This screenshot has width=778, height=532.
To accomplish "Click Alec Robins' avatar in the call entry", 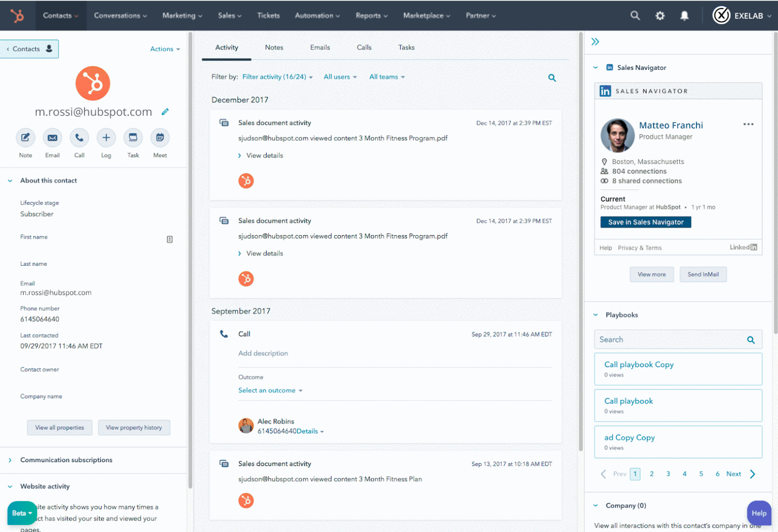I will (246, 426).
